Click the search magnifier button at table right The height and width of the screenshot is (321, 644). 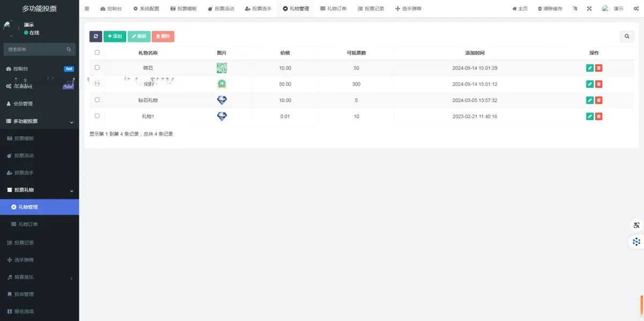[626, 36]
